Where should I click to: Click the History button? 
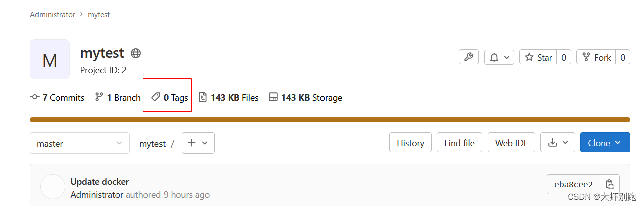[410, 143]
